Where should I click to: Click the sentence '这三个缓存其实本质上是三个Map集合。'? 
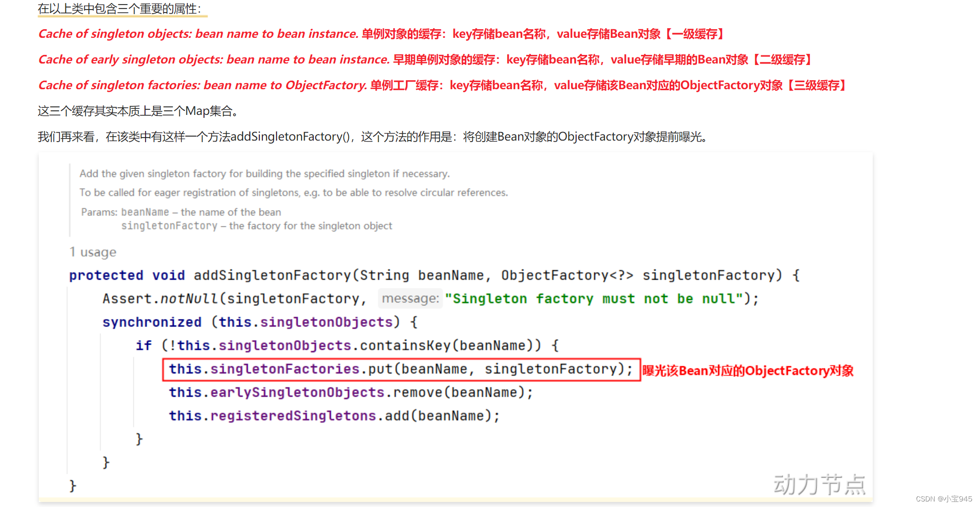click(x=138, y=111)
